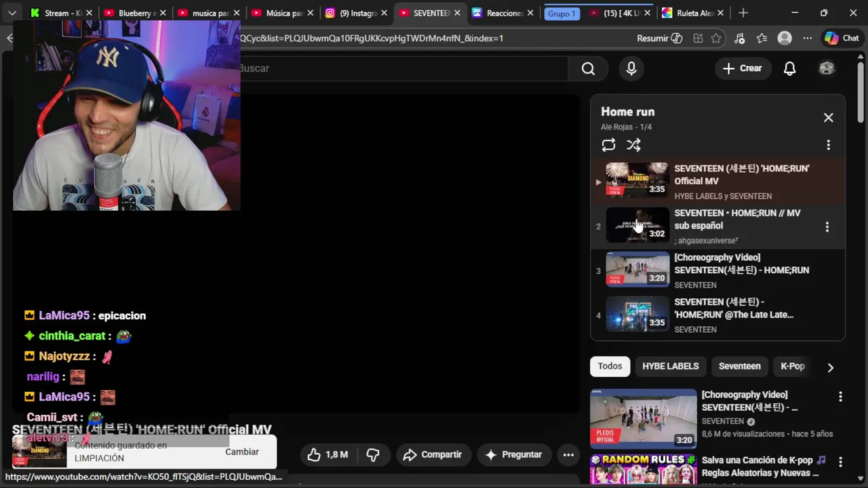
Task: Open YouTube notifications bell
Action: click(789, 68)
